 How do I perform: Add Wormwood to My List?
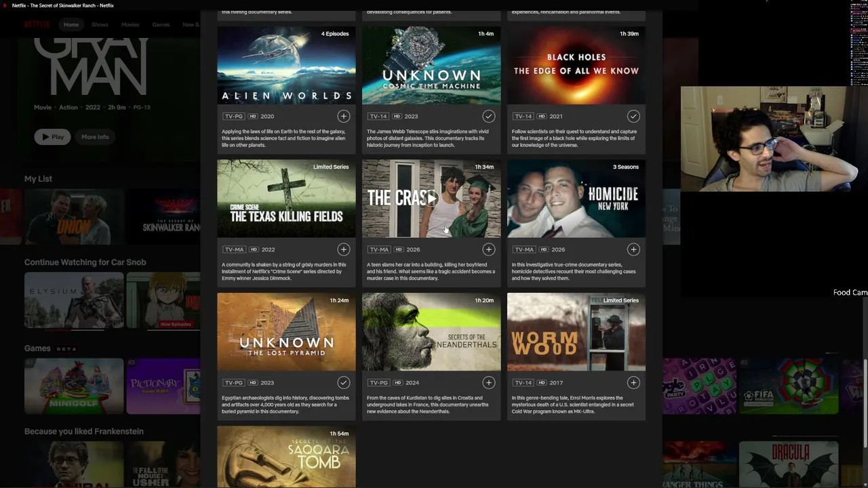tap(633, 383)
